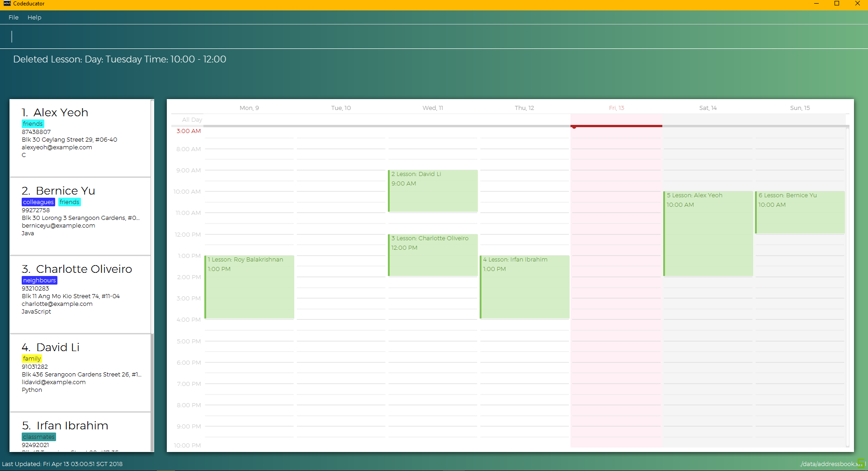Open lesson 1 Roy Balakrishnan calendar entry
868x471 pixels.
click(249, 287)
